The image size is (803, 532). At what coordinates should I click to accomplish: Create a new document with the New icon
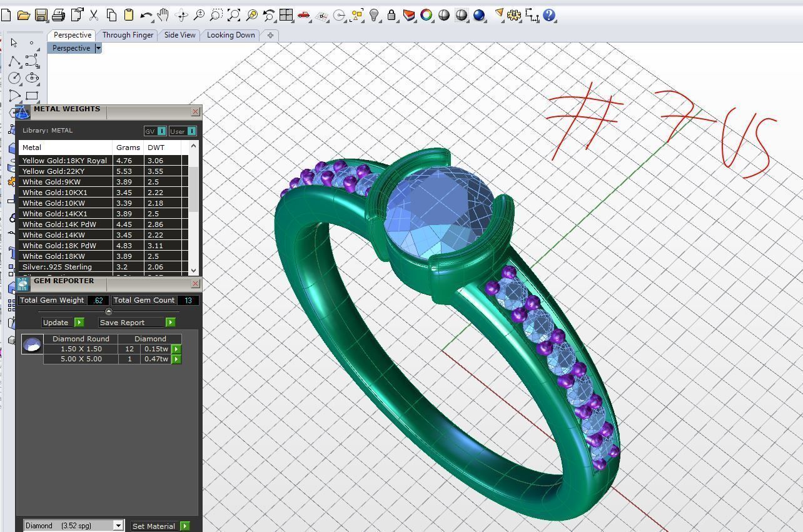pyautogui.click(x=6, y=15)
